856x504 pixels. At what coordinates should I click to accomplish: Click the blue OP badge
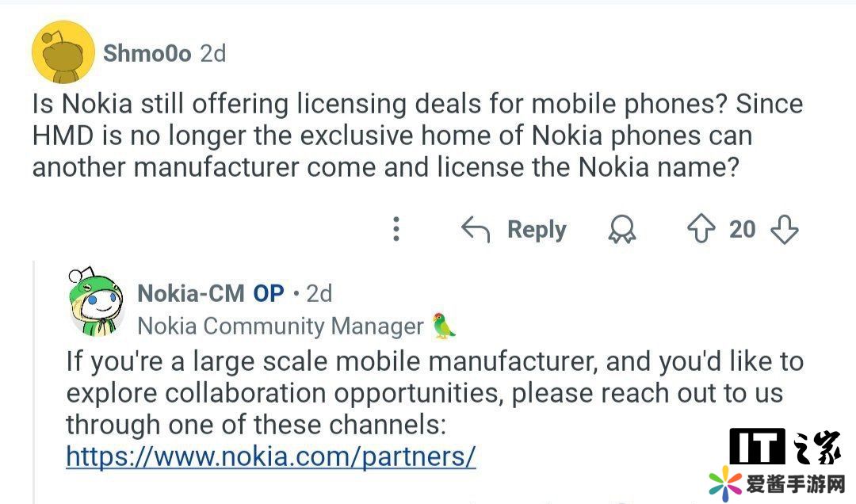(x=268, y=293)
